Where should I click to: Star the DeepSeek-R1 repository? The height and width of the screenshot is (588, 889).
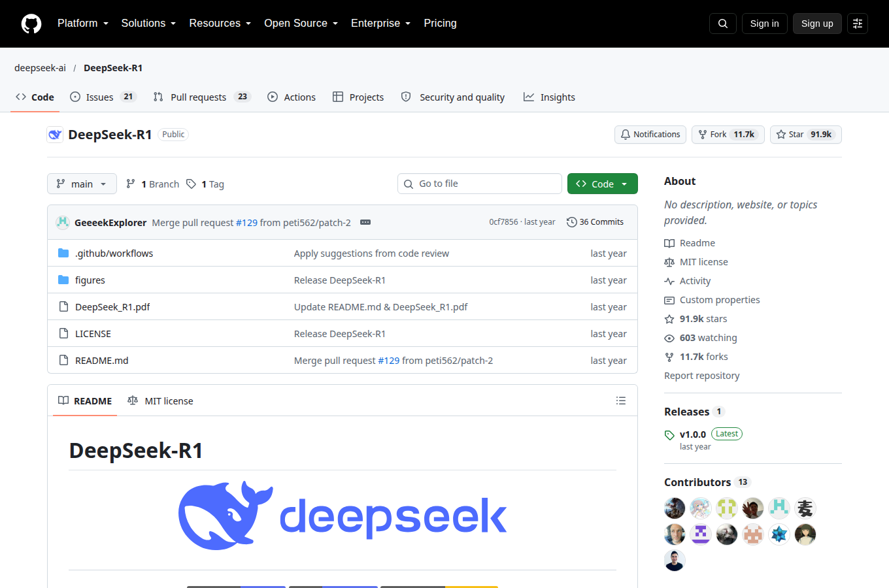click(x=806, y=135)
